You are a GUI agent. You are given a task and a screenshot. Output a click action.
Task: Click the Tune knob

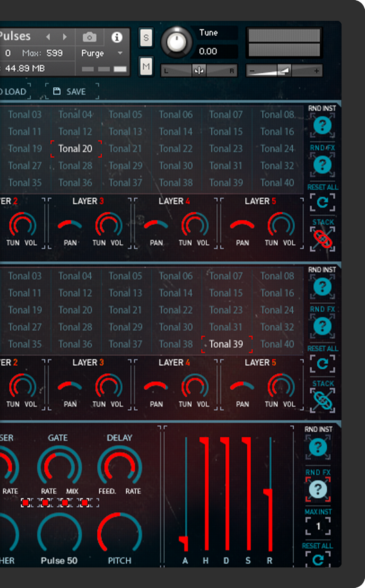pos(176,42)
